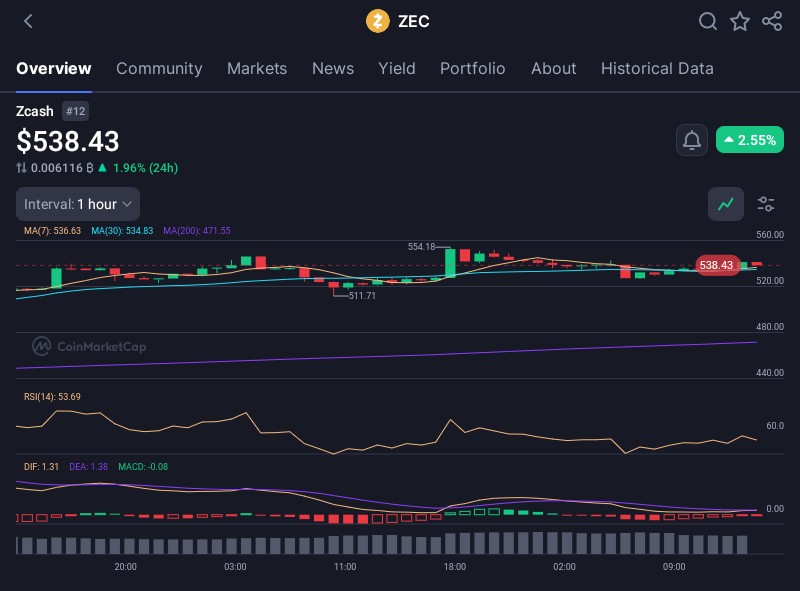Screen dimensions: 800x591
Task: View the Yield tab
Action: [397, 68]
